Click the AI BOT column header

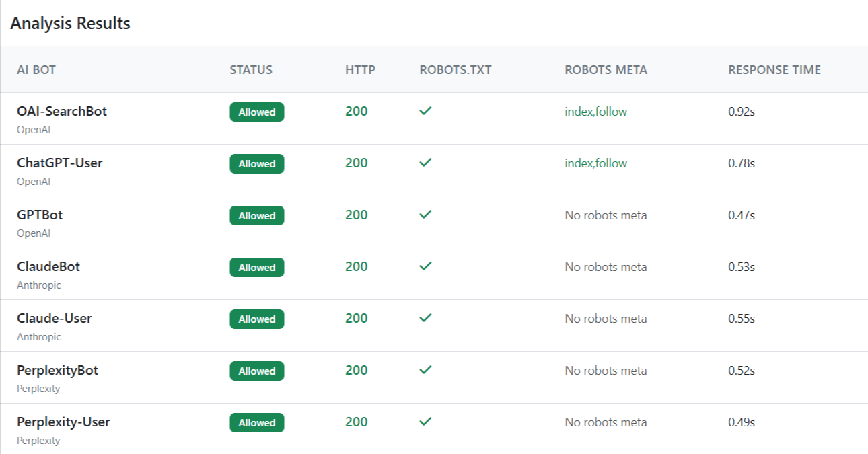click(36, 70)
